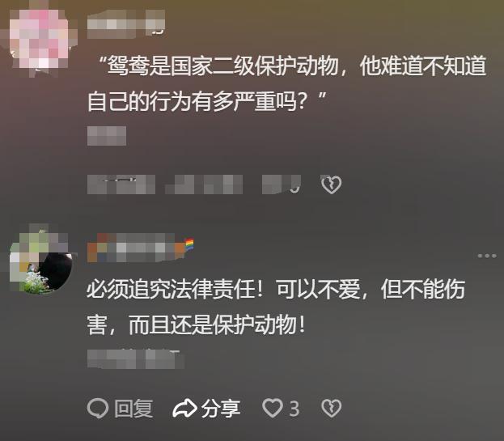Open the three-dot more options menu

[487, 256]
